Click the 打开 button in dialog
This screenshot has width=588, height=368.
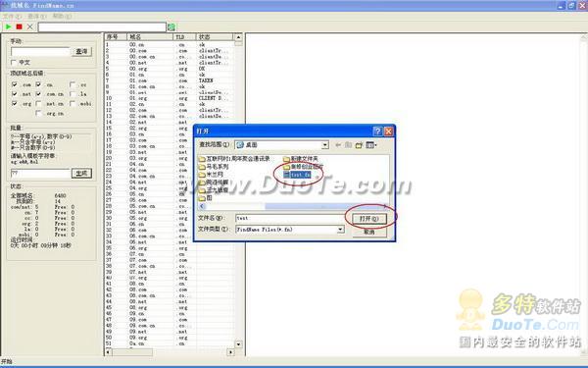pos(369,219)
